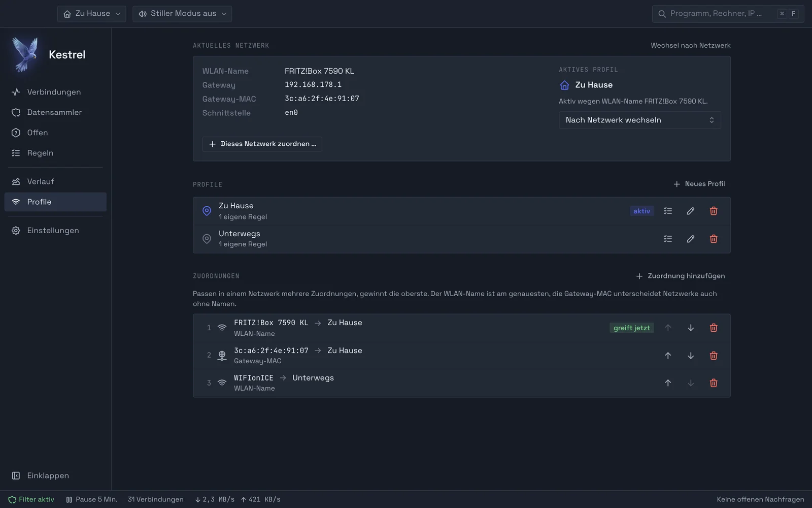
Task: Delete the Unterwegs profile
Action: tap(714, 239)
